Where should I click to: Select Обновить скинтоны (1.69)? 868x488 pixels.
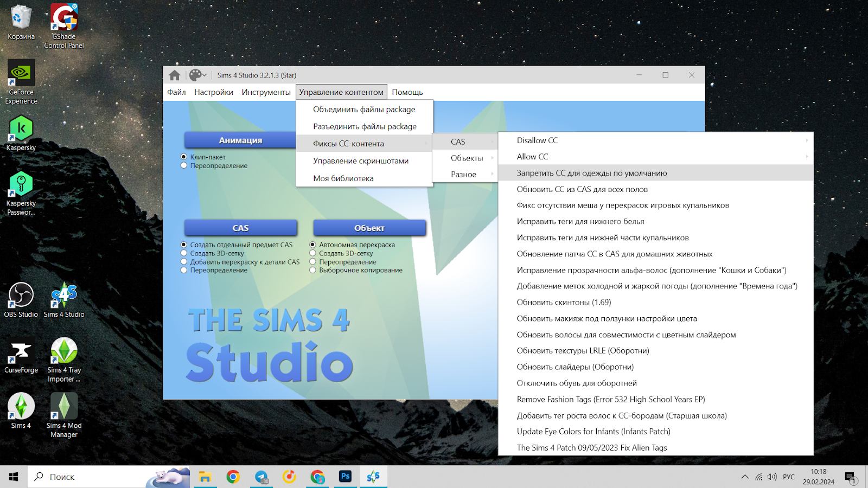pyautogui.click(x=655, y=302)
